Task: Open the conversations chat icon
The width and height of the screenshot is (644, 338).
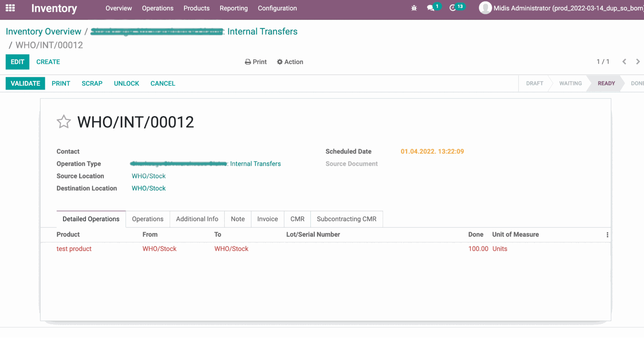Action: pos(431,8)
